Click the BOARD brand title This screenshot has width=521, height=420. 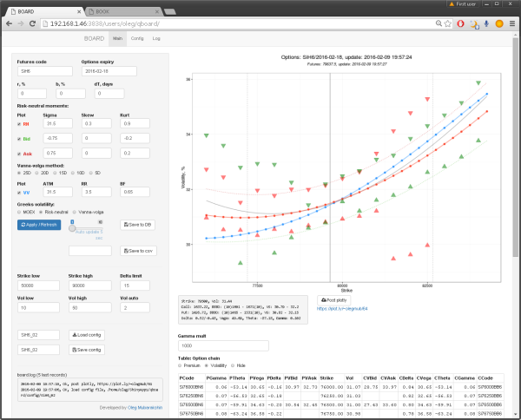point(94,38)
